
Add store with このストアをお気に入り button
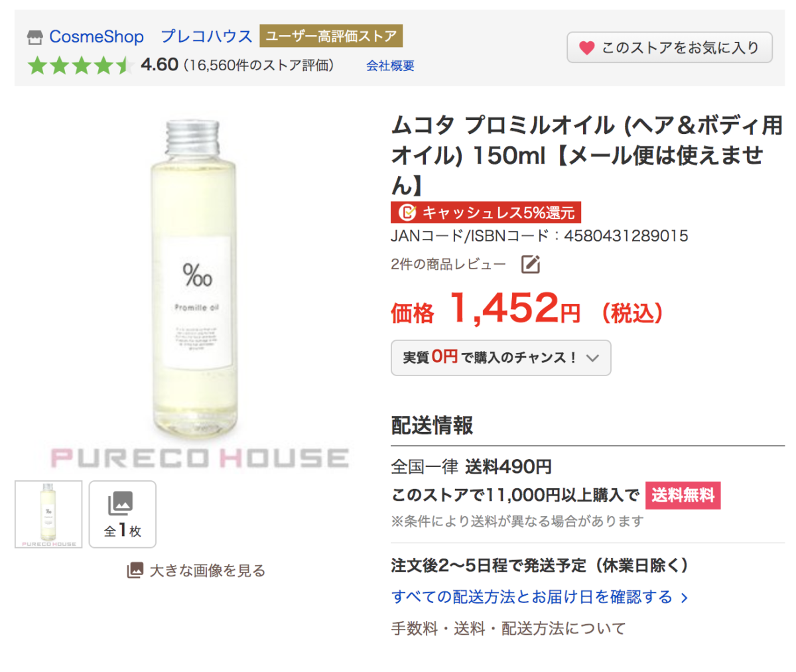(669, 48)
